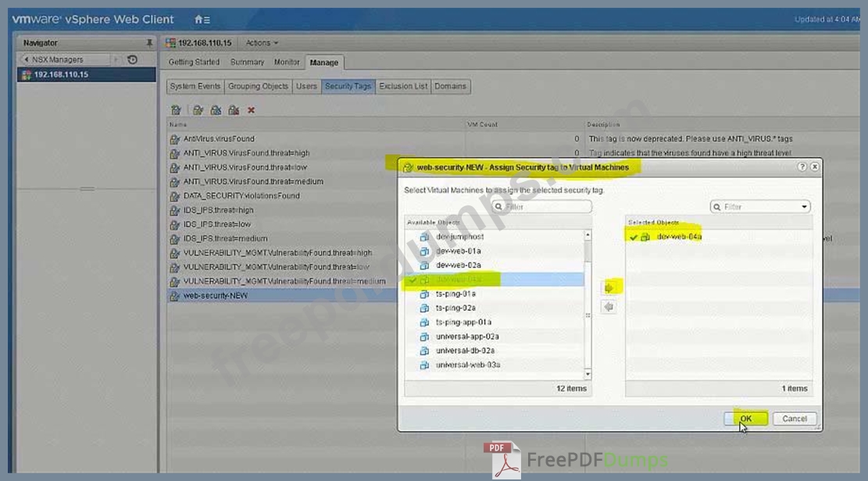Select the ANTI_VIRUS.VirusFound.threat=medium tag row

click(254, 182)
